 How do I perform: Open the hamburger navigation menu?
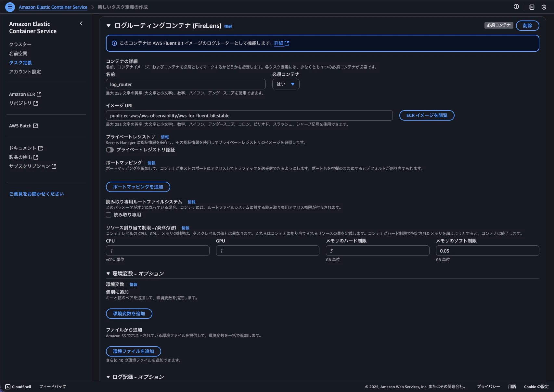(x=10, y=7)
